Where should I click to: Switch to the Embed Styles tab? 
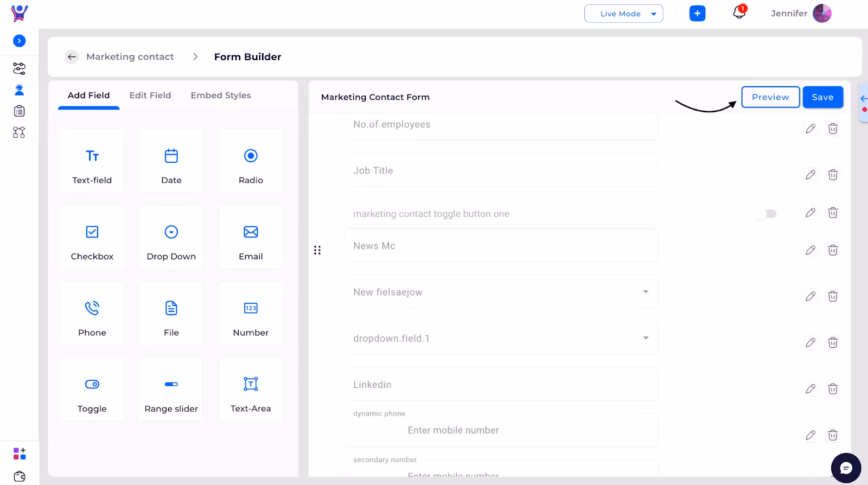221,95
